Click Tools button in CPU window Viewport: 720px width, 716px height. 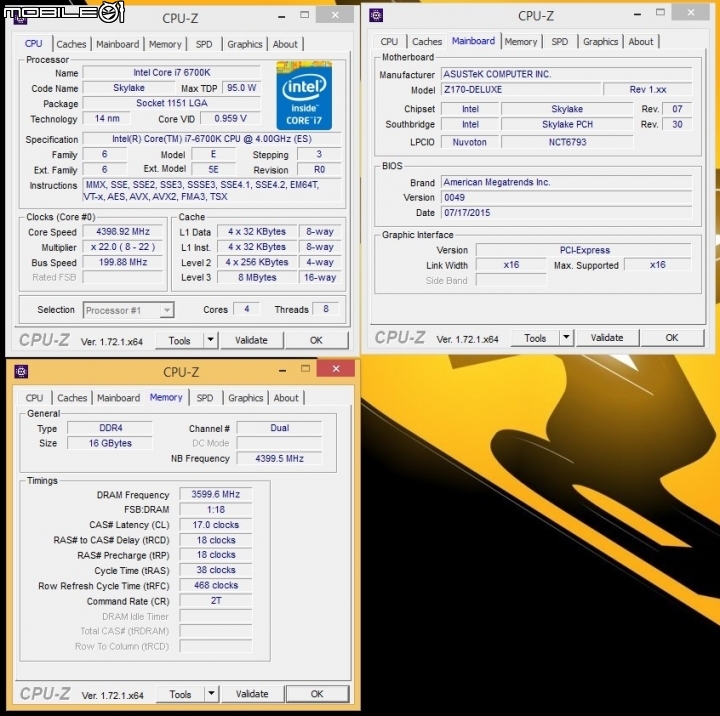click(x=180, y=340)
